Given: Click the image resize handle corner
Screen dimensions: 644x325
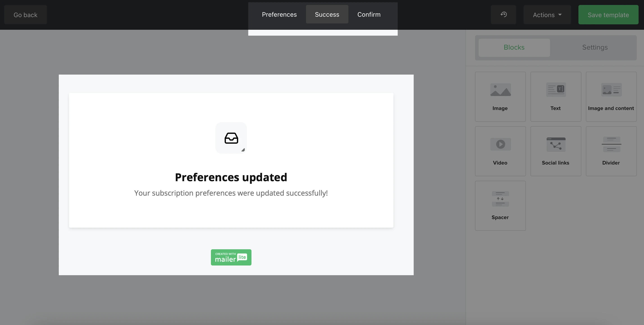Looking at the screenshot, I should [243, 150].
